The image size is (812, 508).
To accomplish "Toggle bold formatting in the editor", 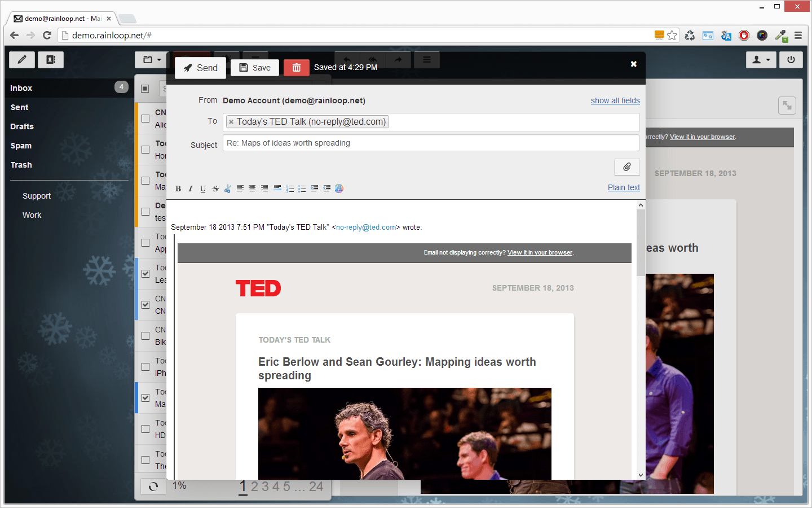I will (178, 189).
